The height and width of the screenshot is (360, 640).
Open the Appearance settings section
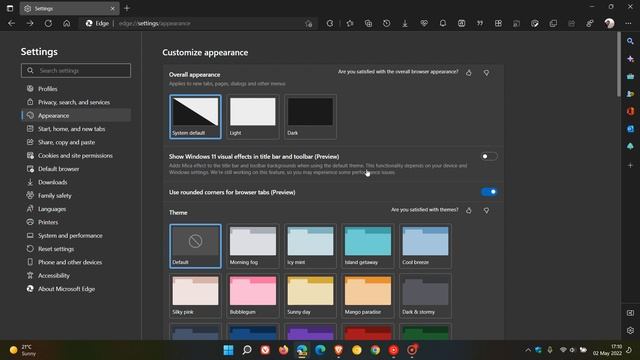tap(76, 116)
